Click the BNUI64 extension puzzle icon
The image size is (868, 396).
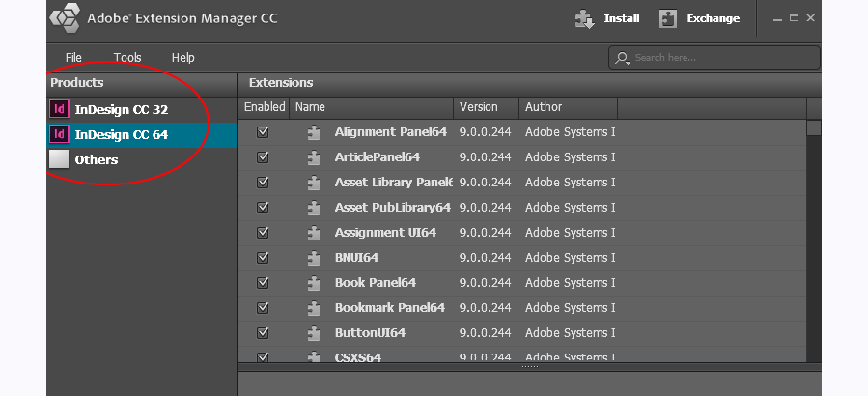click(314, 258)
